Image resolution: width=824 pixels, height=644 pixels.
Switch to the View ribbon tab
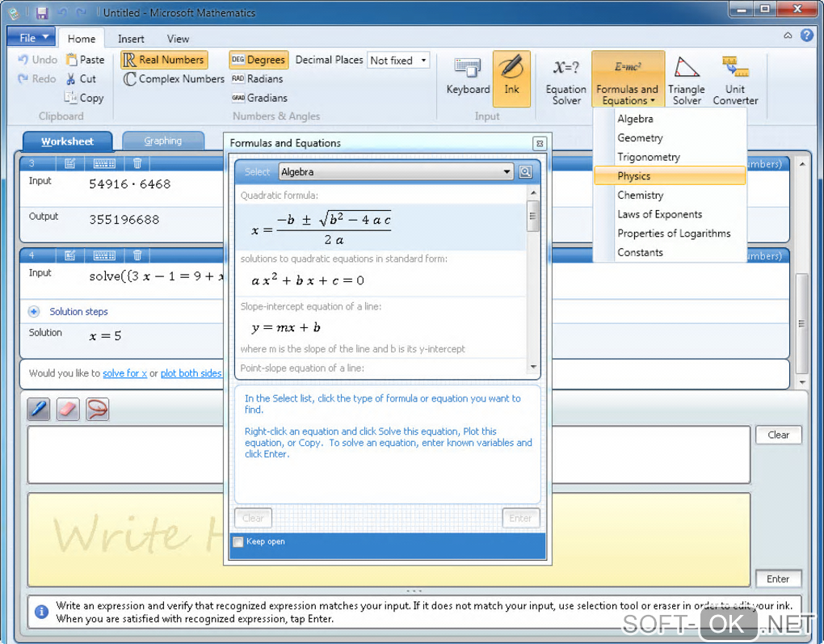pos(179,39)
